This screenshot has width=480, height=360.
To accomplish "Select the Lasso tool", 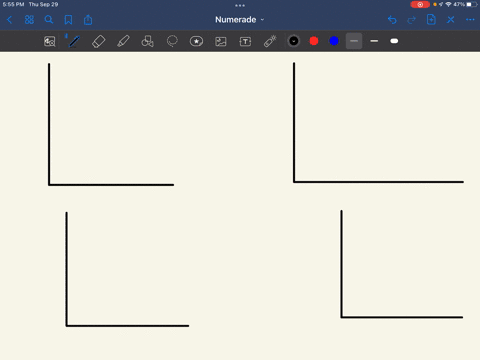I will click(x=172, y=41).
